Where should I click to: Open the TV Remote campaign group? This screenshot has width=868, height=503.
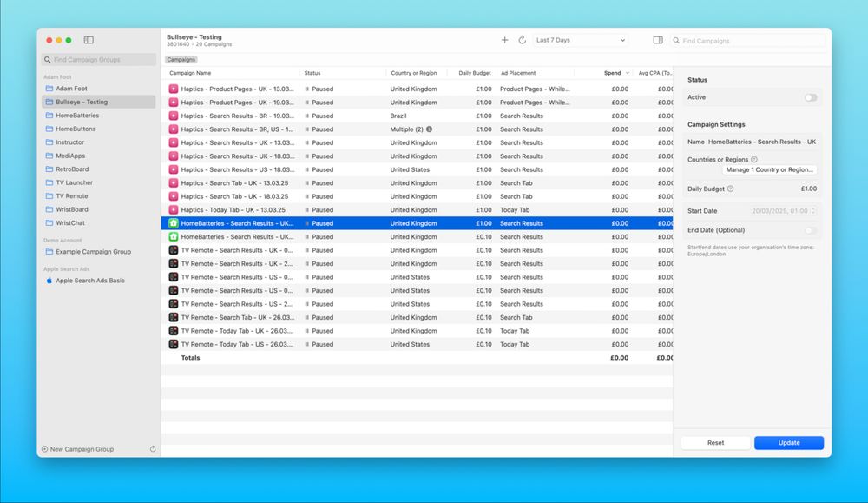click(99, 196)
